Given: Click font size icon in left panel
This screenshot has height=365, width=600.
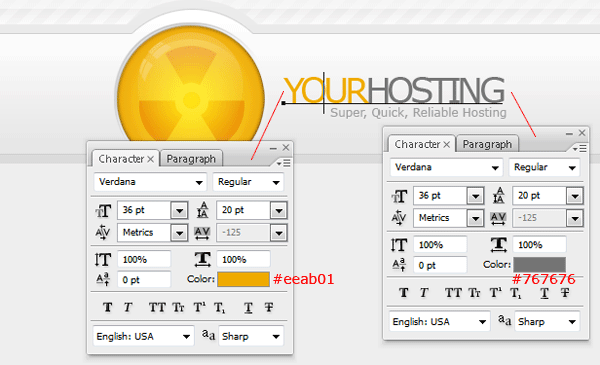Looking at the screenshot, I should coord(103,211).
